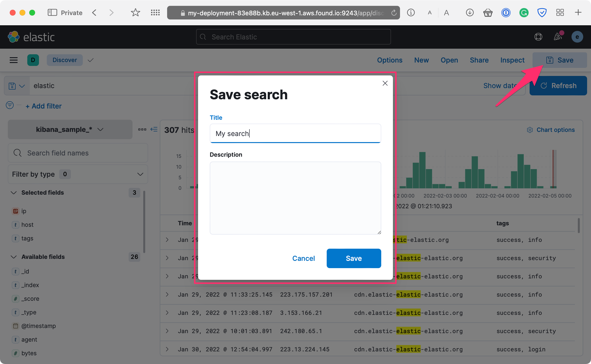
Task: Collapse the Selected fields section
Action: (x=14, y=192)
